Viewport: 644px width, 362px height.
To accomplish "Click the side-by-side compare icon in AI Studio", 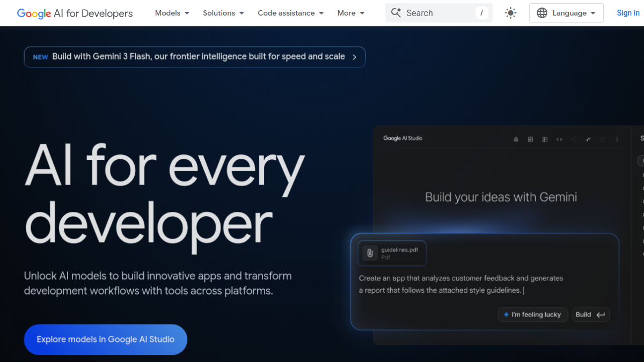I will [x=545, y=139].
